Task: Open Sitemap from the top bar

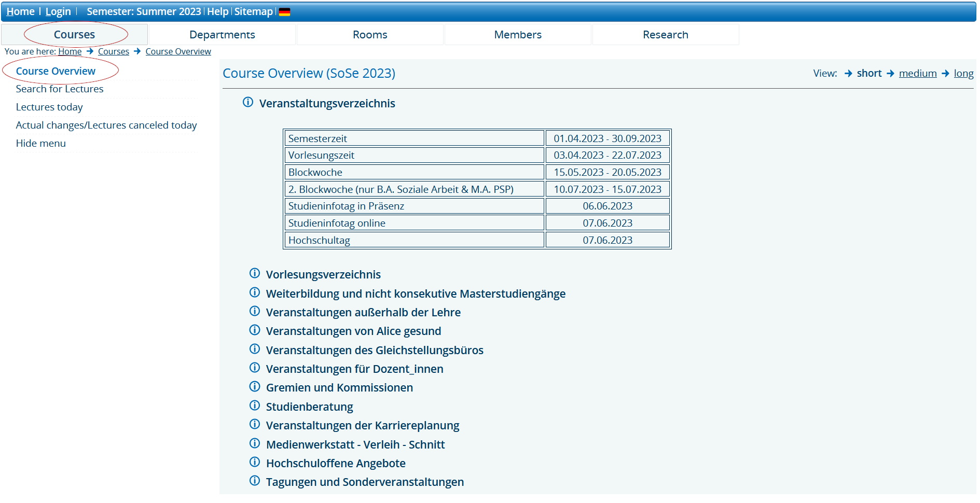Action: click(x=254, y=11)
